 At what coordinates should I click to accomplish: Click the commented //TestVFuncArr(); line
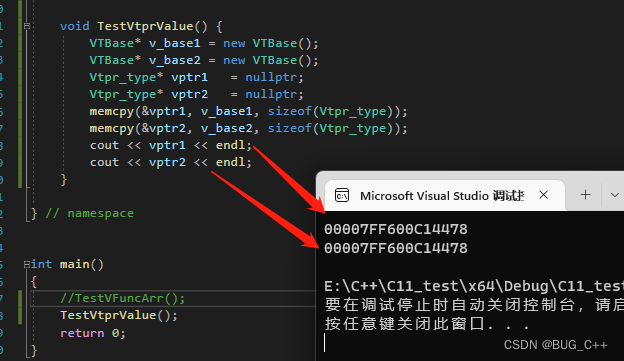click(123, 298)
